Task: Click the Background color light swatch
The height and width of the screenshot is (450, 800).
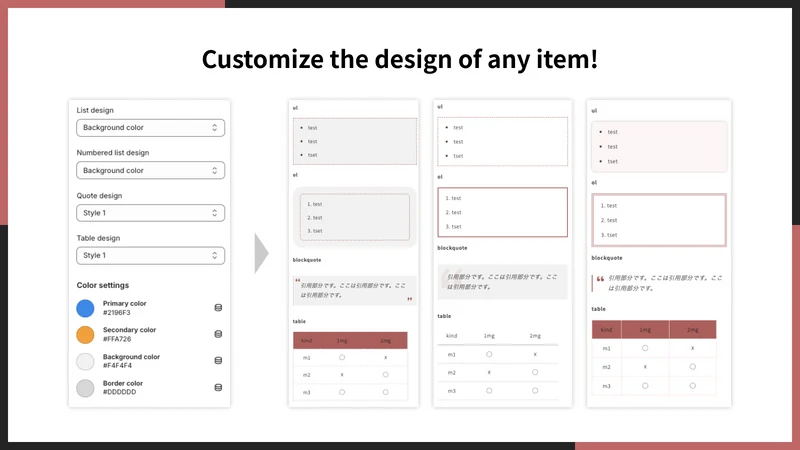Action: pos(85,361)
